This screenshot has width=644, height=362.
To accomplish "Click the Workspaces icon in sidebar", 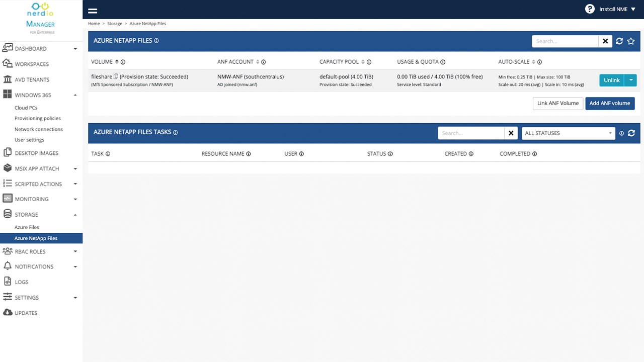I will click(8, 64).
